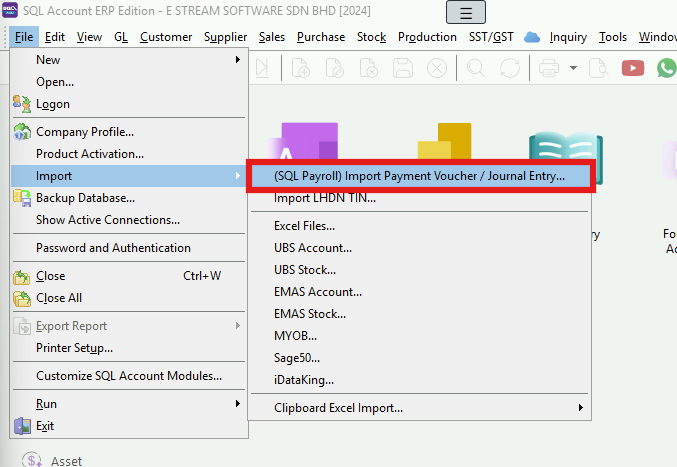Click the last record navigation toolbar icon

coord(262,68)
